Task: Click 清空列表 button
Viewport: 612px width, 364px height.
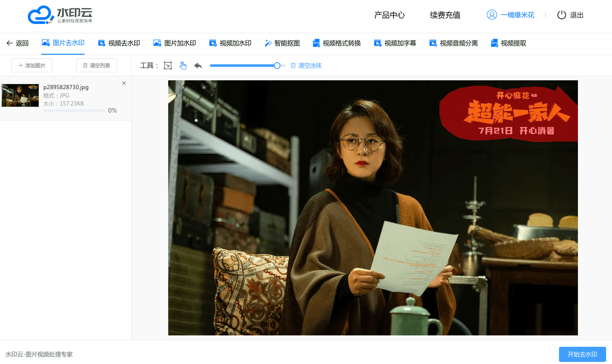Action: pos(97,66)
